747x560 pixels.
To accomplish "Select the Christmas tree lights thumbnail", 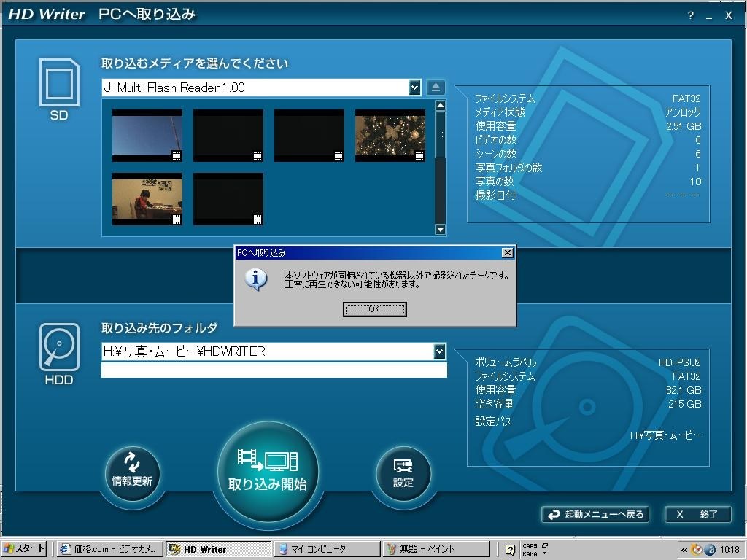I will click(x=390, y=136).
